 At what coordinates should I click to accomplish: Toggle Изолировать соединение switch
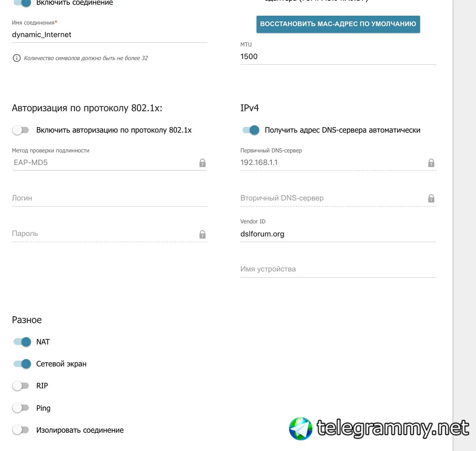(x=21, y=430)
